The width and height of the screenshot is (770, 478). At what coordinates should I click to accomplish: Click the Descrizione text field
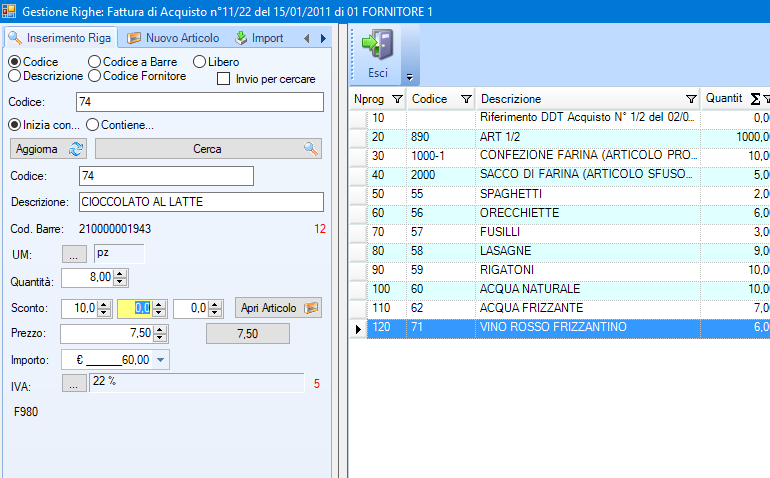201,202
